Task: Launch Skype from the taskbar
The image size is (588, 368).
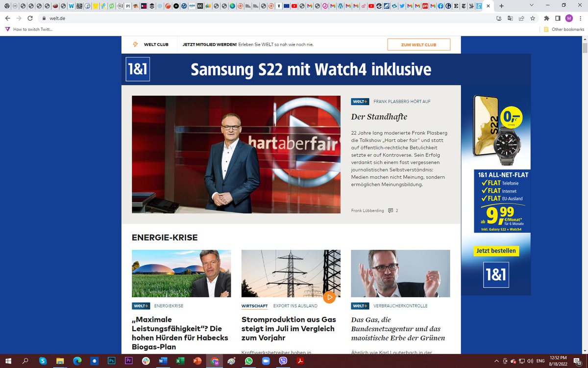Action: 43,361
